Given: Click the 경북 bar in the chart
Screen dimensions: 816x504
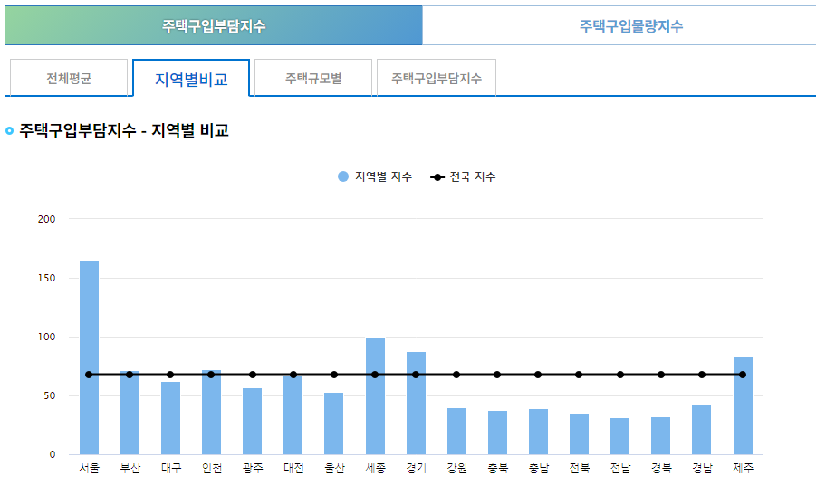Looking at the screenshot, I should click(660, 436).
